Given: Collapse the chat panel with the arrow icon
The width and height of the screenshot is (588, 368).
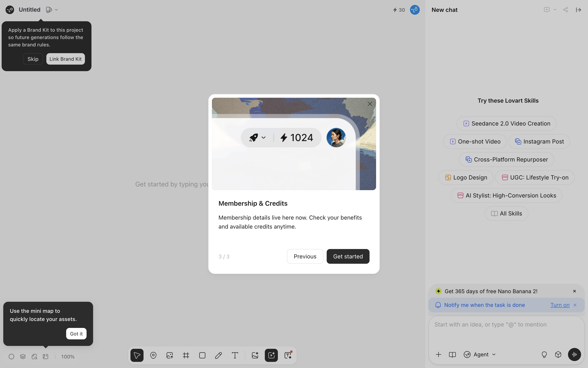Looking at the screenshot, I should pos(579,10).
